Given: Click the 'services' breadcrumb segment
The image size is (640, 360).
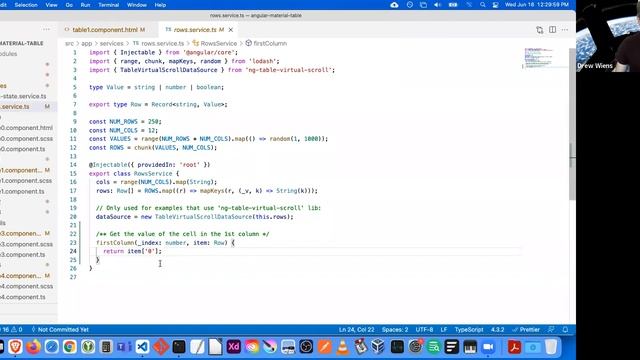Looking at the screenshot, I should click(x=111, y=43).
